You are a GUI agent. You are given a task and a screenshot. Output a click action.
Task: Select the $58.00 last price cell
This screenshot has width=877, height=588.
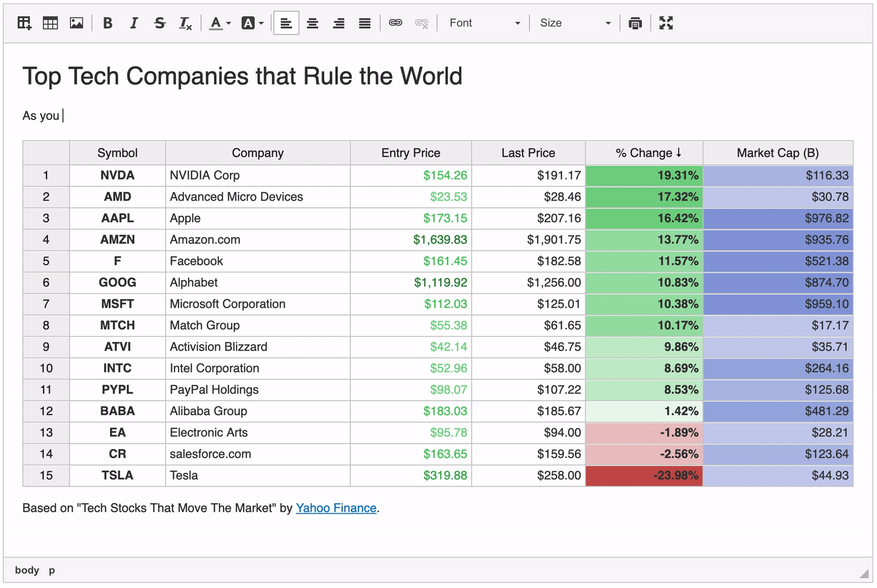click(x=528, y=368)
